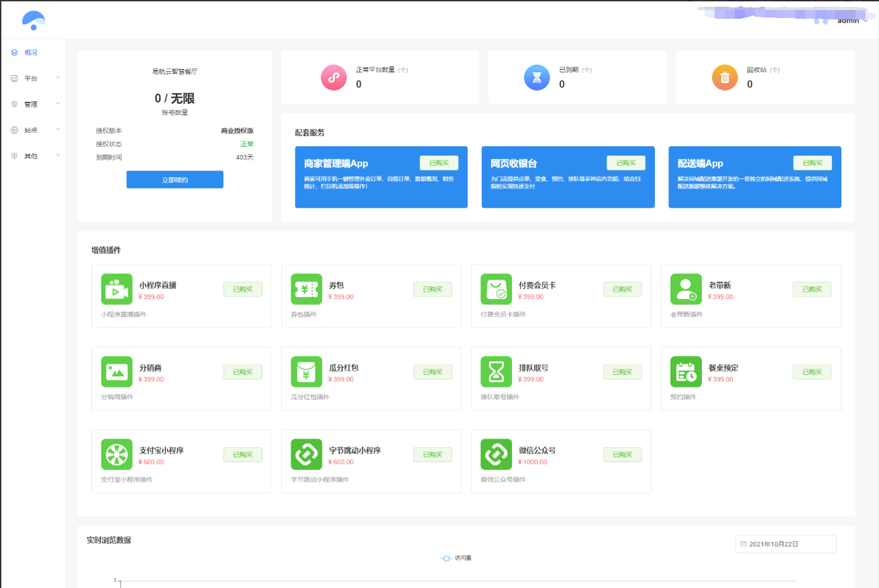Click the blue hourglass 已到期 icon
Image resolution: width=879 pixels, height=588 pixels.
(x=537, y=78)
